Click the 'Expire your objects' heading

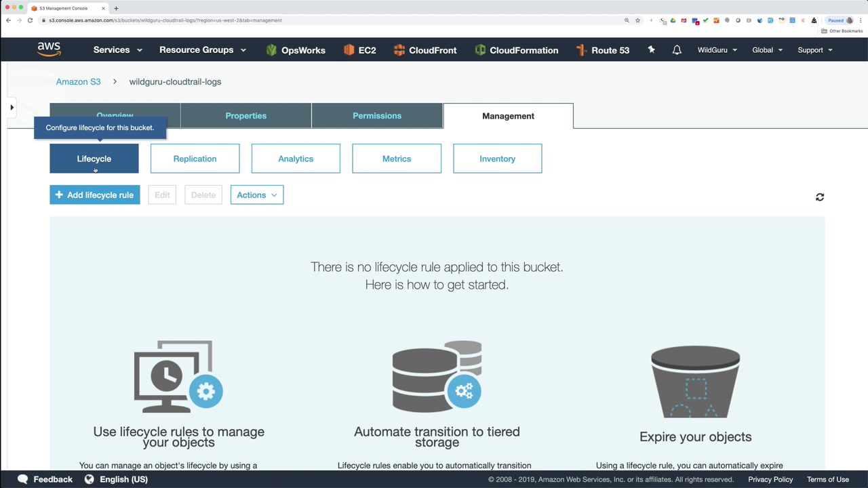click(695, 437)
